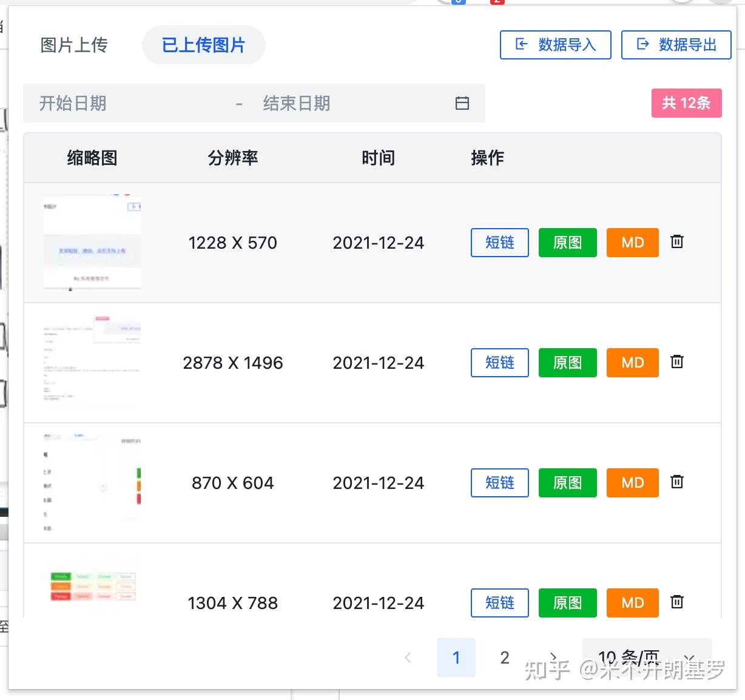This screenshot has height=700, width=745.
Task: Click the 2021-12-24 date in 1228 X 570 row
Action: (x=379, y=243)
